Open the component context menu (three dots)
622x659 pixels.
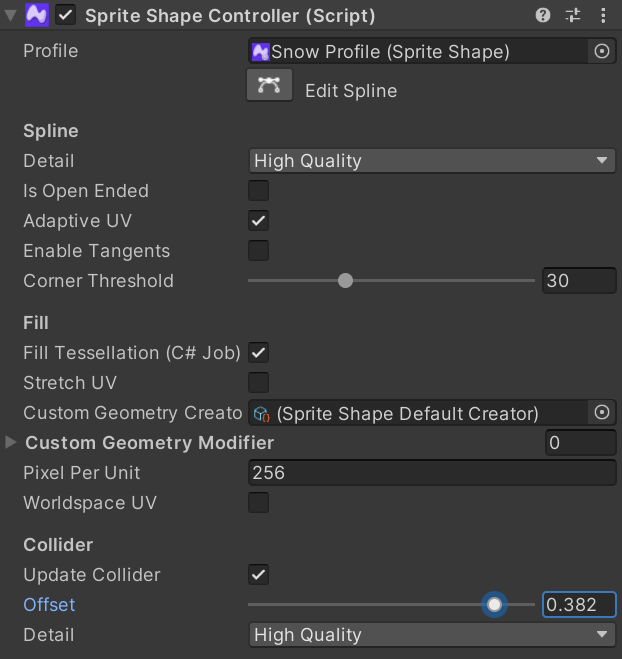[x=602, y=15]
